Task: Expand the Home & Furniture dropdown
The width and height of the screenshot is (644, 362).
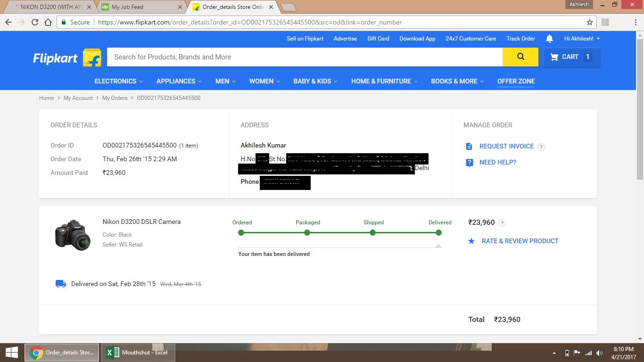Action: point(384,81)
